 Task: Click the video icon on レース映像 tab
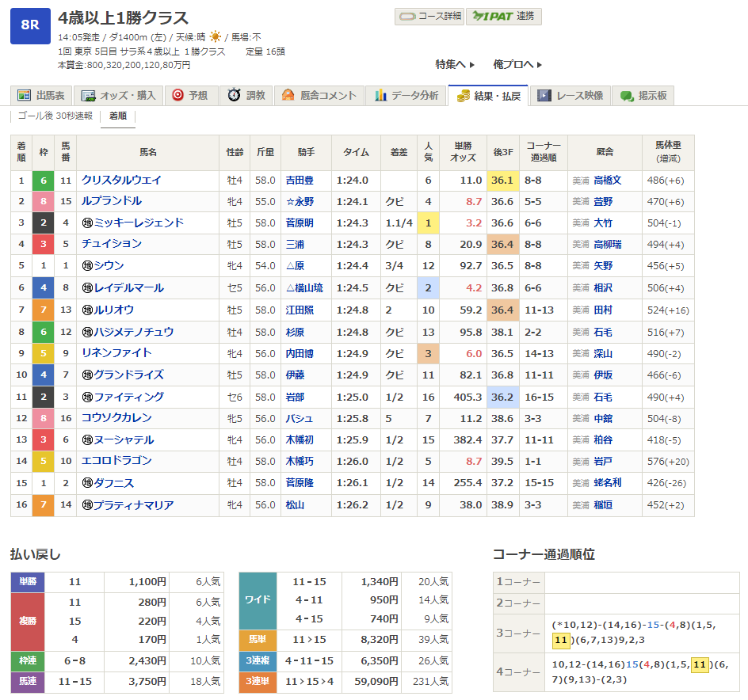click(x=544, y=95)
